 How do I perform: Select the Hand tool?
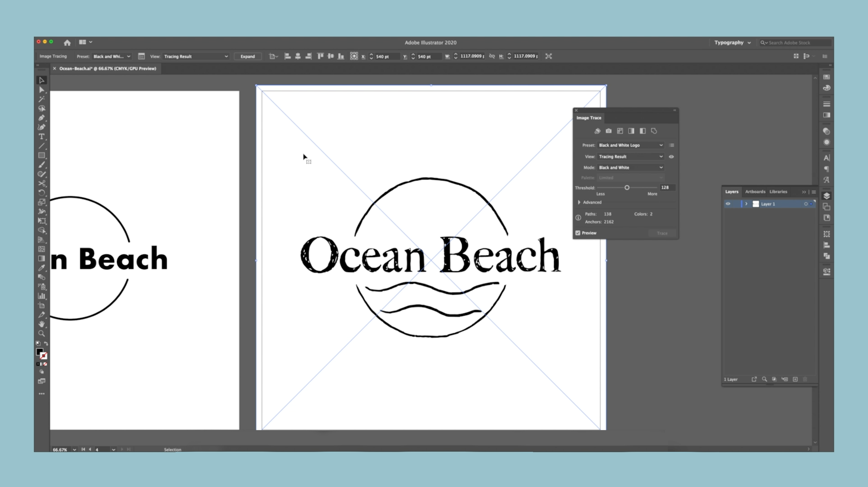pos(41,324)
